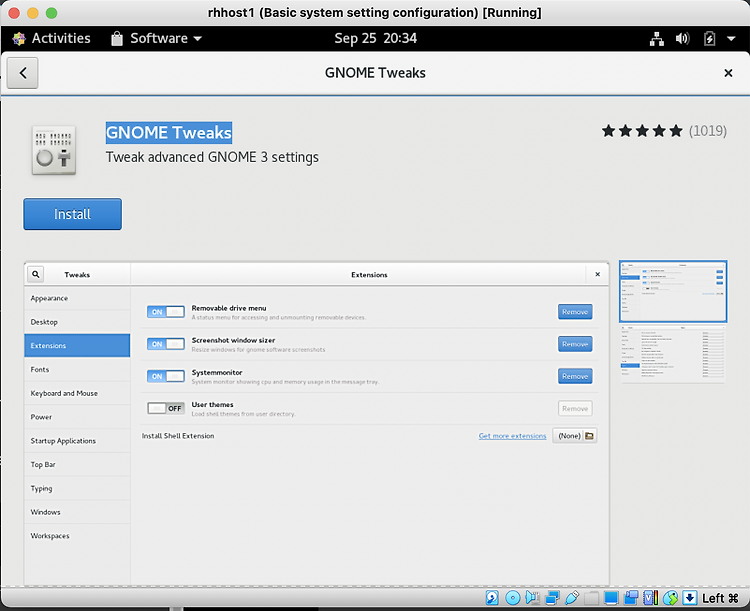
Task: Click the search magnifier icon in Tweaks preview
Action: coord(35,274)
